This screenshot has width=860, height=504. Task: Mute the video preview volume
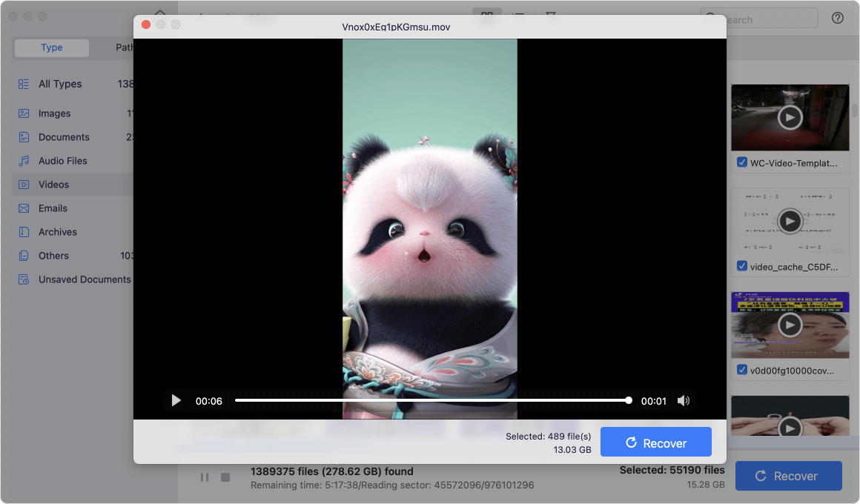(x=683, y=401)
